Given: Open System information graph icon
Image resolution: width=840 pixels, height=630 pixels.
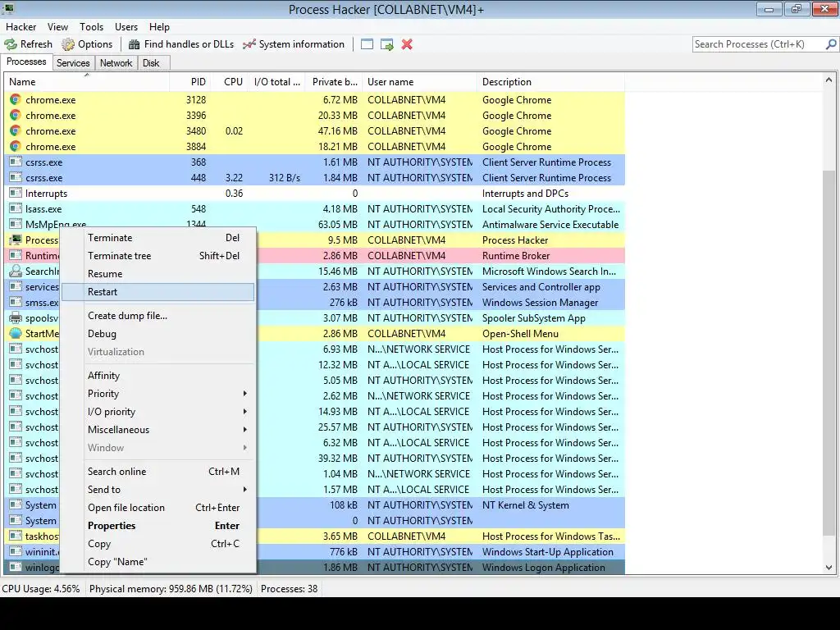Looking at the screenshot, I should [x=249, y=44].
